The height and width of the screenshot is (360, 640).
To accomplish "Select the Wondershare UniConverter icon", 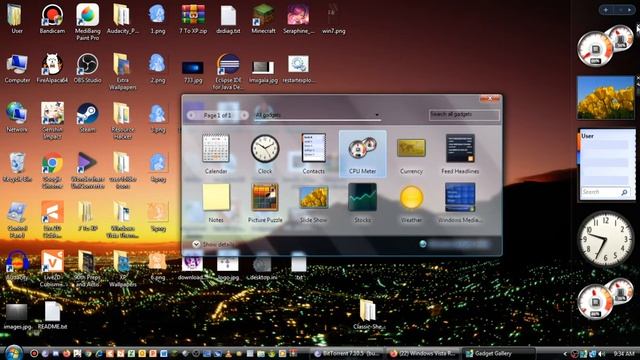I will [x=87, y=171].
